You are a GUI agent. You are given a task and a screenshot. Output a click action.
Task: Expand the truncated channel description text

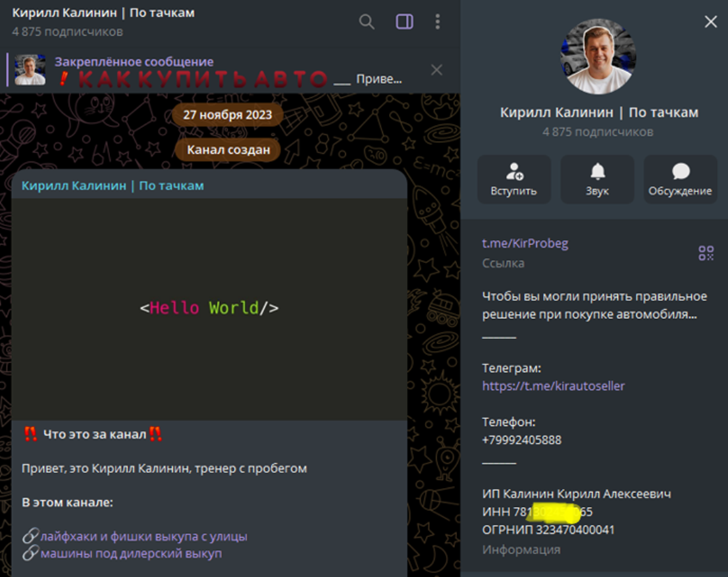click(x=594, y=305)
